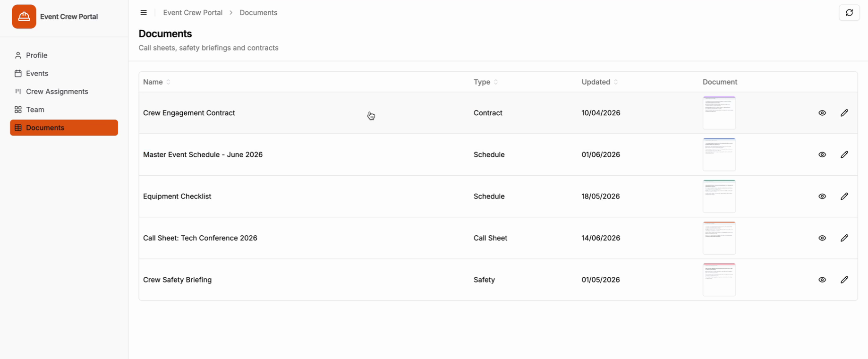
Task: Go to Events in the sidebar
Action: (64, 73)
